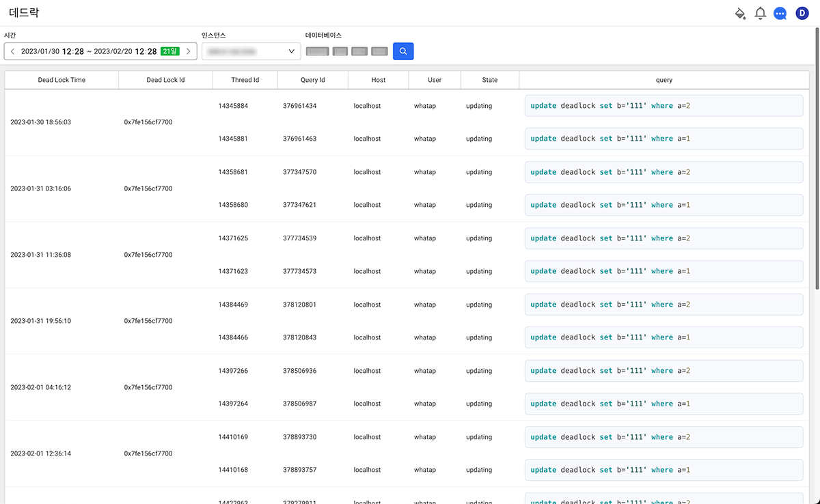Go to next time range arrow
The height and width of the screenshot is (504, 820).
click(189, 51)
